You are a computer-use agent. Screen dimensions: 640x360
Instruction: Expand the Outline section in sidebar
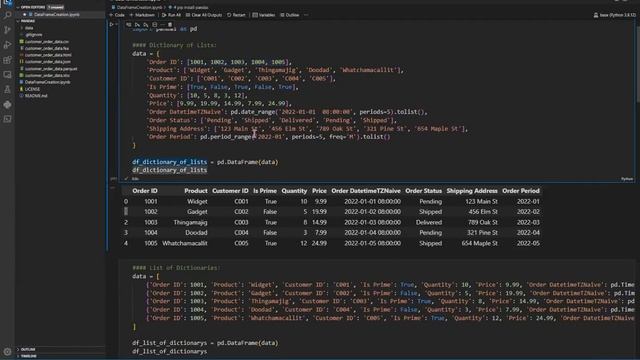28,349
